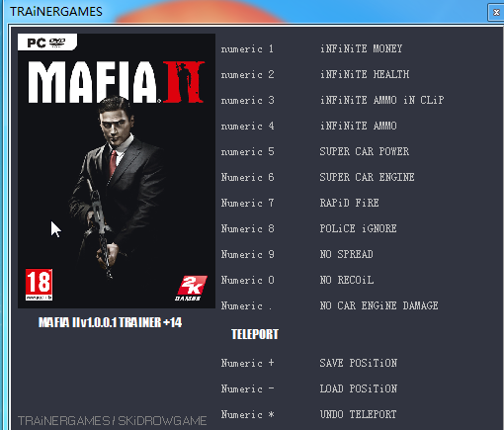Click the TELEPORT section heading
Image resolution: width=504 pixels, height=430 pixels.
[x=255, y=334]
